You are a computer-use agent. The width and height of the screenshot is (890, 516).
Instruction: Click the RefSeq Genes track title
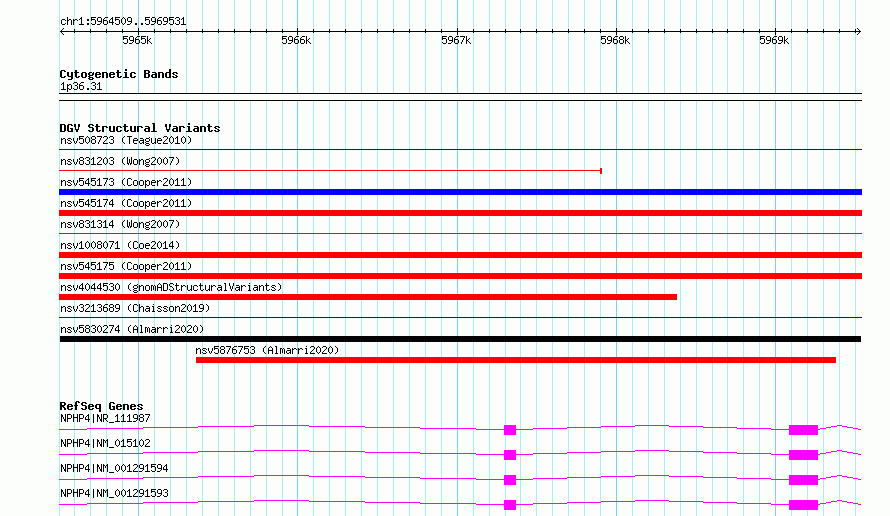click(101, 406)
